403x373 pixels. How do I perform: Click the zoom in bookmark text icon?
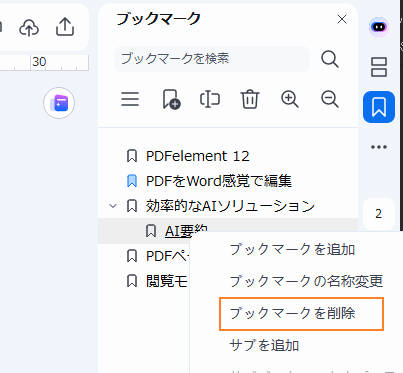coord(290,99)
